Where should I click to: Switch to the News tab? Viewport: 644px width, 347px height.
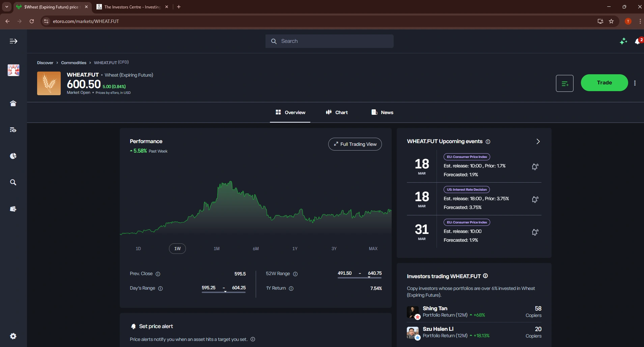(382, 112)
